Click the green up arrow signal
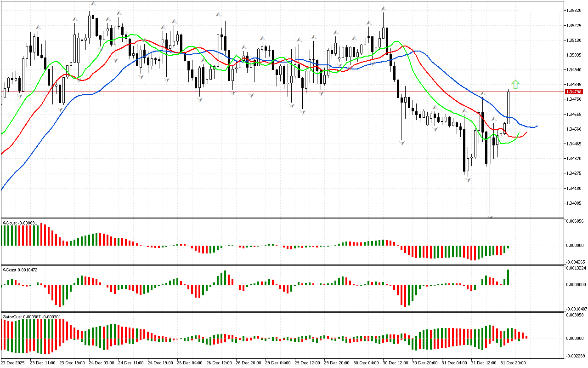Screen dimensions: 588x368 515,84
